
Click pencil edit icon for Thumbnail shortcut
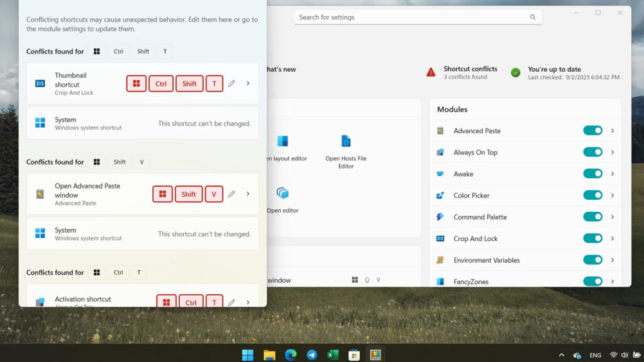coord(231,84)
